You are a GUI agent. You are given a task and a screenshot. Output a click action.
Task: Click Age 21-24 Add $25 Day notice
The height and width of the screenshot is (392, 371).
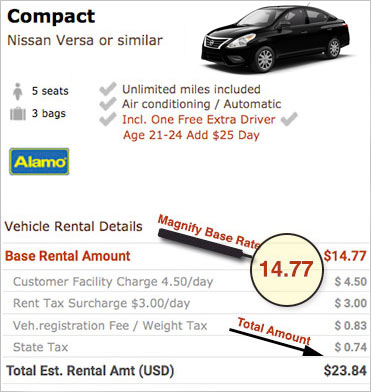191,135
